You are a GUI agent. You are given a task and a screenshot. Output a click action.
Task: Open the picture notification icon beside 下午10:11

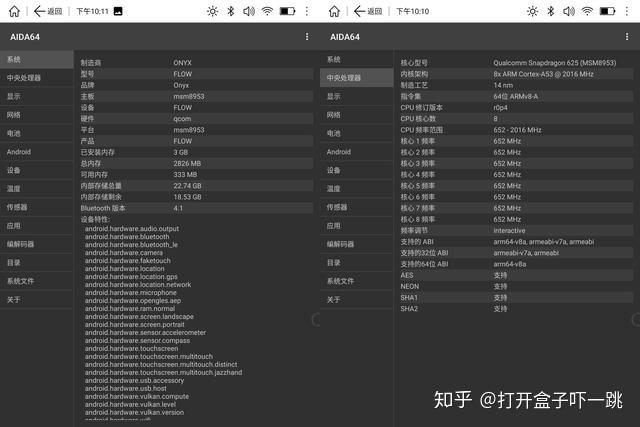click(118, 11)
